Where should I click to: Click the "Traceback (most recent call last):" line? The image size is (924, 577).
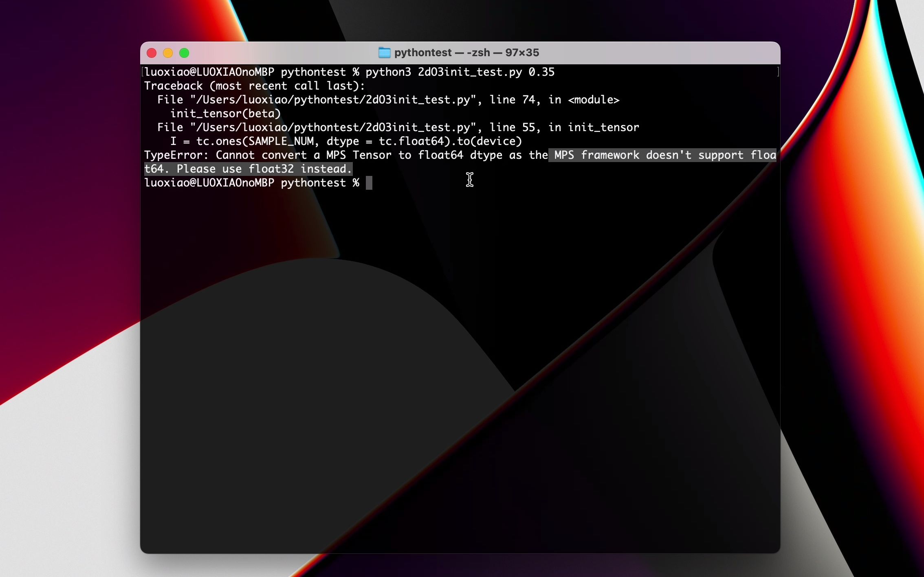coord(254,86)
